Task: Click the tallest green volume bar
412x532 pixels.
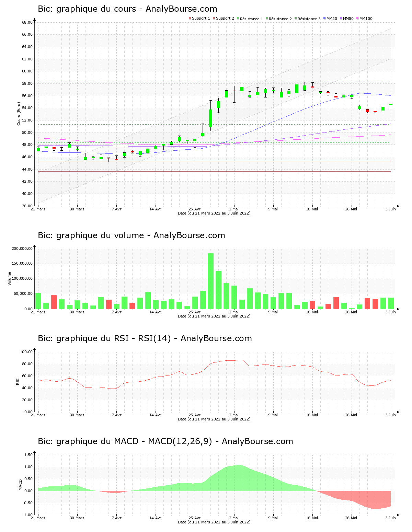Action: click(x=210, y=281)
